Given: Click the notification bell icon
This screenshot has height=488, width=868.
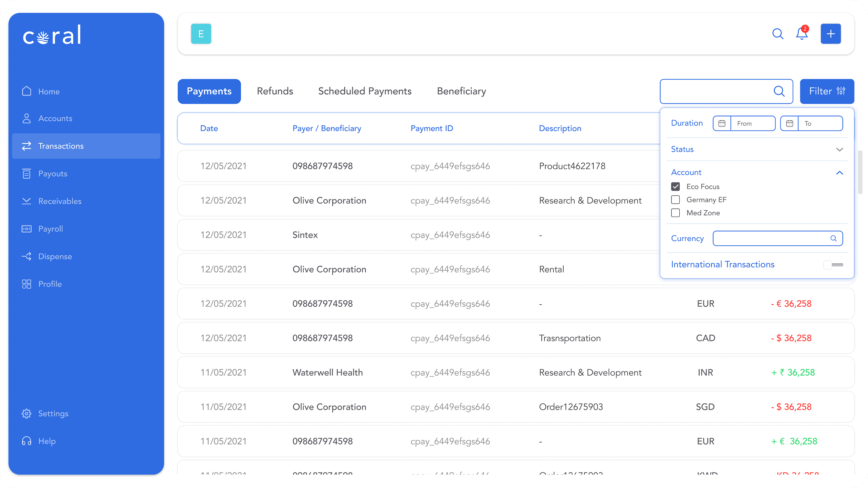Looking at the screenshot, I should pyautogui.click(x=802, y=34).
